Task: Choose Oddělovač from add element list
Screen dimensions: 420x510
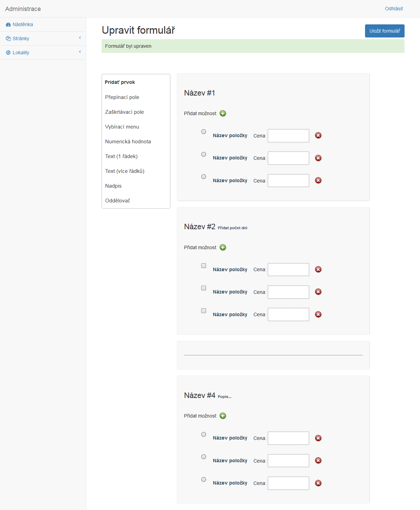Action: [x=118, y=201]
